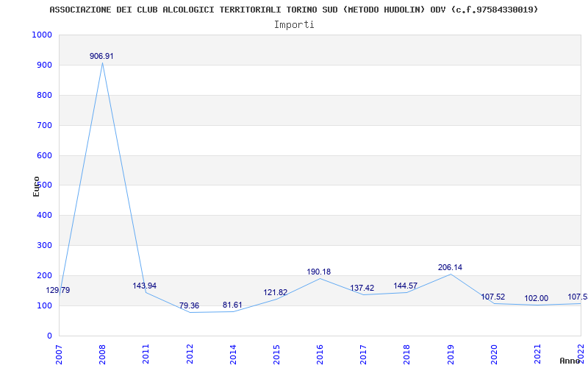Click x-axis year label 2020

point(494,354)
